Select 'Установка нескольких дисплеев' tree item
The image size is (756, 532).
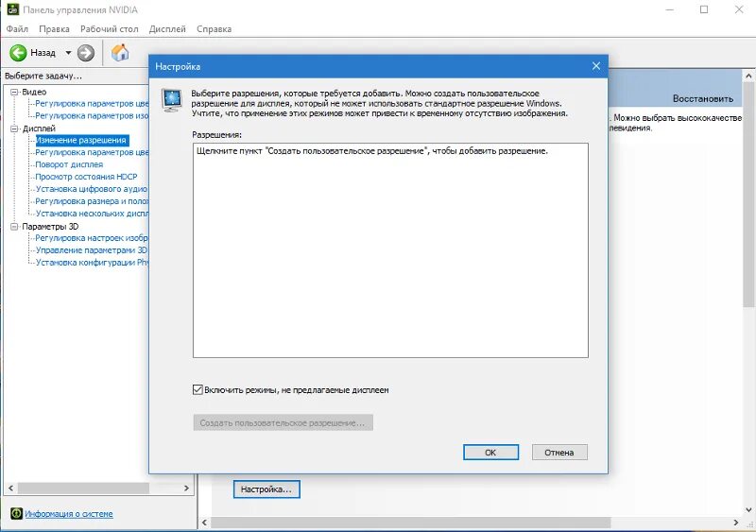pos(92,214)
